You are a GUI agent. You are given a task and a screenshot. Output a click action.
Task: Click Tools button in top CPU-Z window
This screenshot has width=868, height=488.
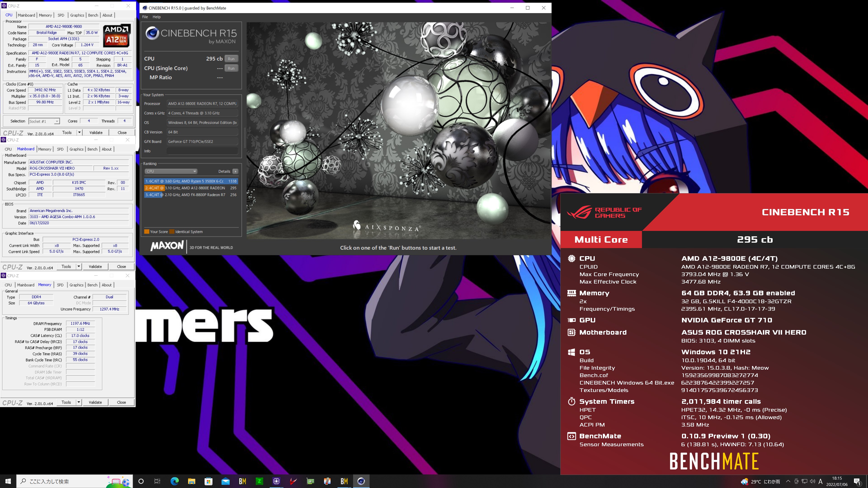coord(67,132)
